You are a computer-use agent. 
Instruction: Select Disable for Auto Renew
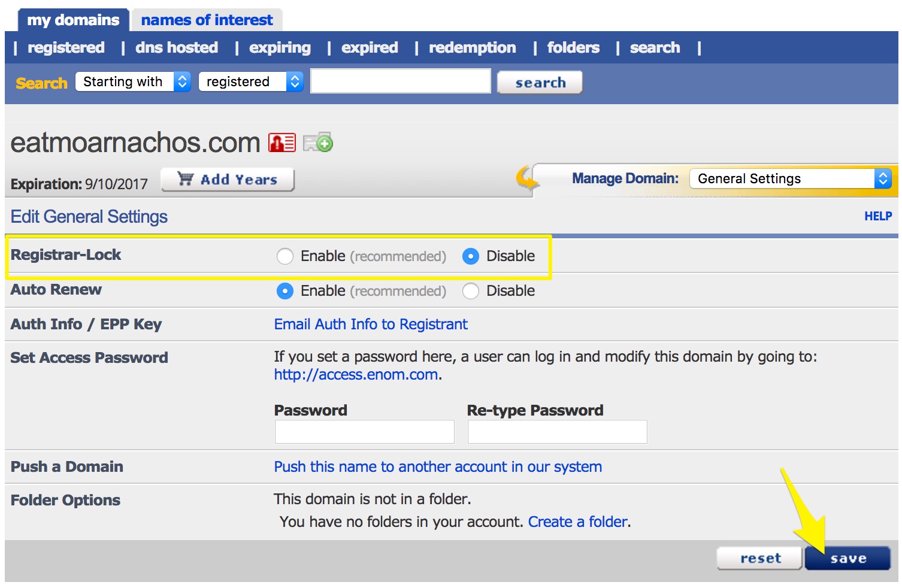pyautogui.click(x=471, y=291)
